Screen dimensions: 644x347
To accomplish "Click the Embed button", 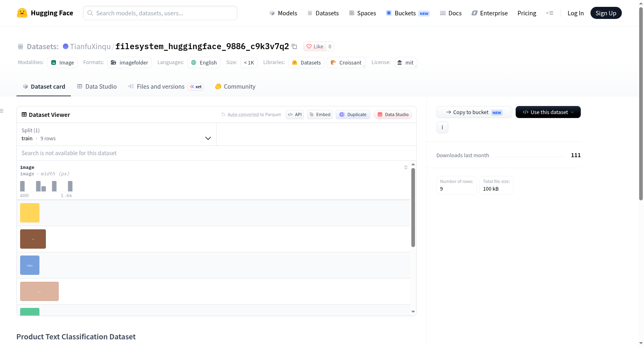I will click(320, 114).
